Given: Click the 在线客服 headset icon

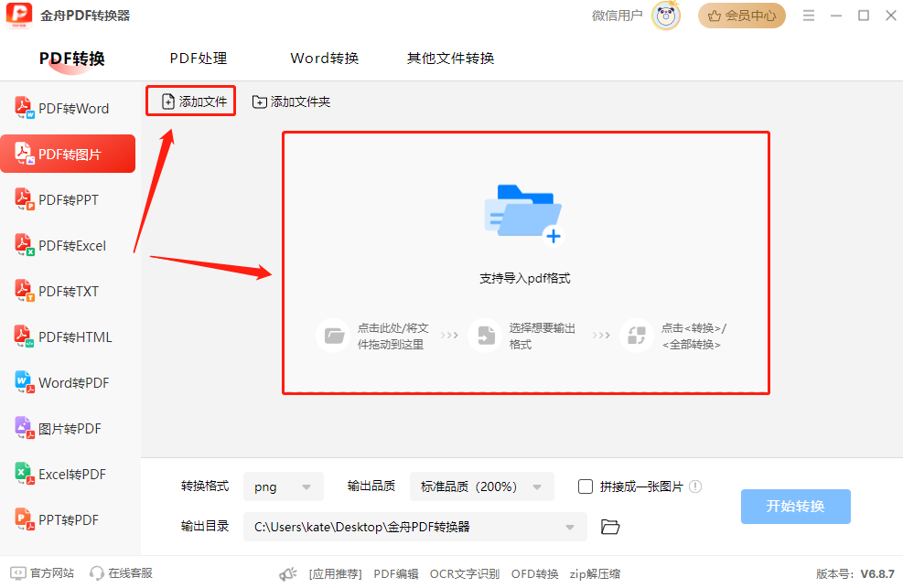Looking at the screenshot, I should pyautogui.click(x=97, y=573).
